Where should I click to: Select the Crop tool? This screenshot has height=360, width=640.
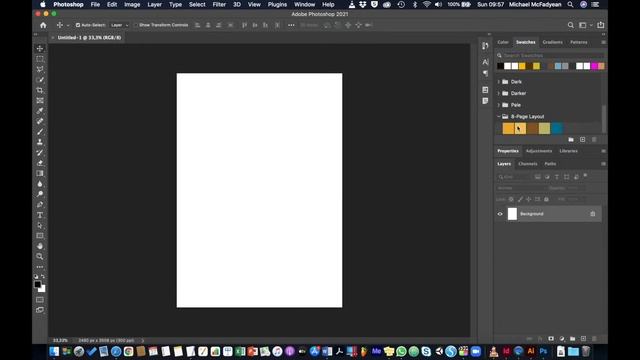pos(40,90)
